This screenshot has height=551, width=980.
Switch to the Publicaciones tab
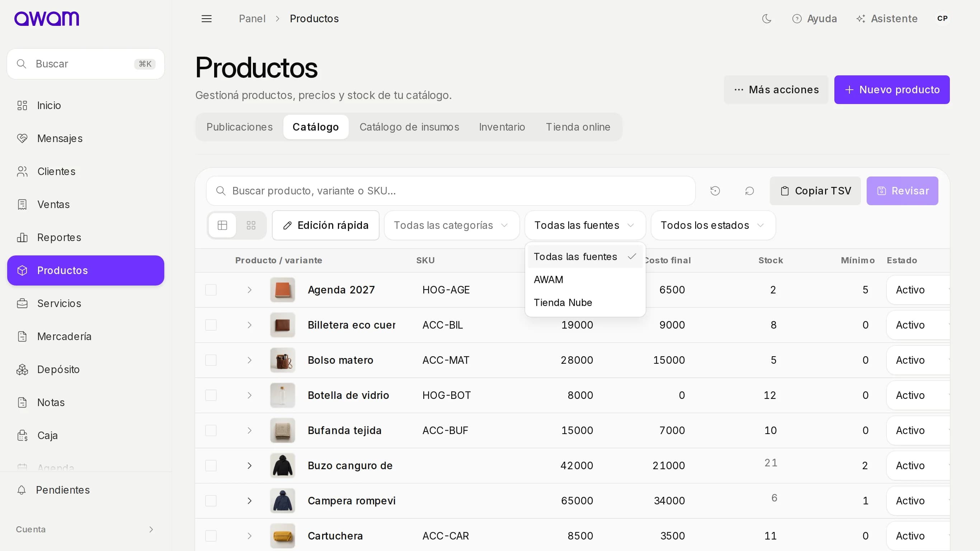(239, 127)
